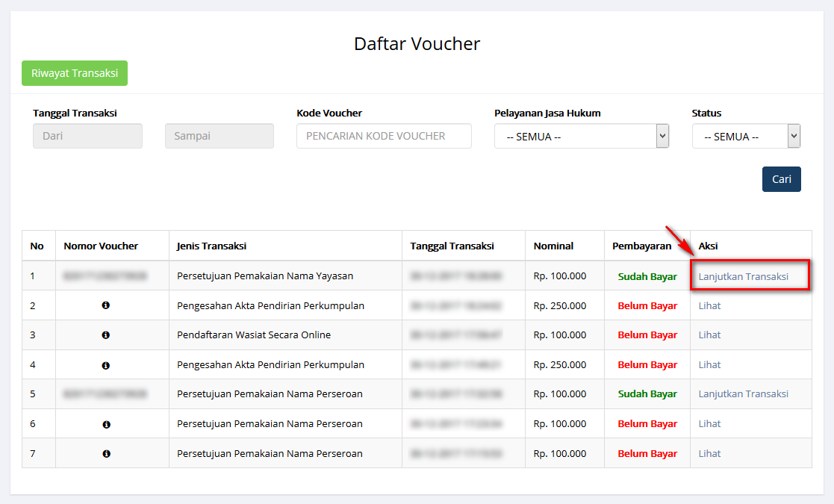The image size is (834, 504).
Task: Click info icon in voucher row 6
Action: tap(106, 424)
